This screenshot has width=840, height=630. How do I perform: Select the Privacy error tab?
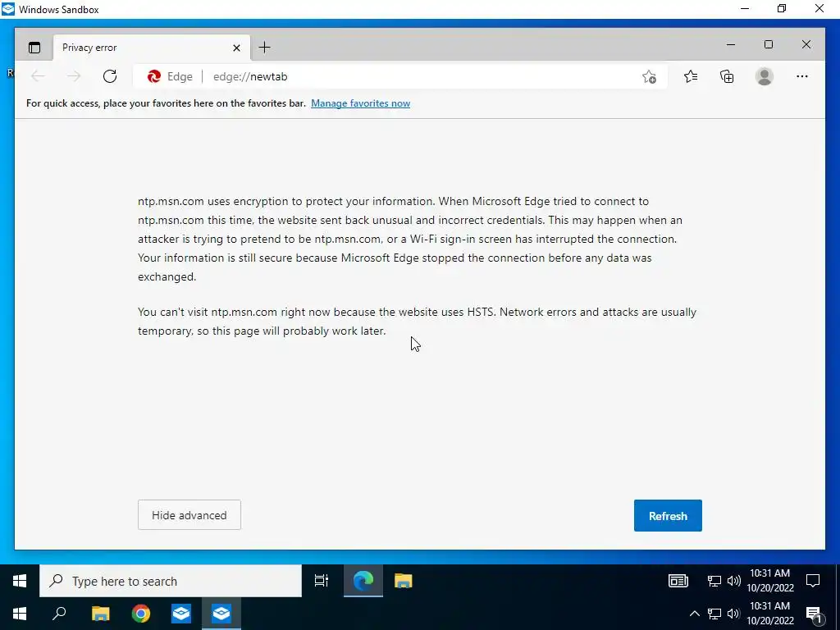pyautogui.click(x=151, y=48)
